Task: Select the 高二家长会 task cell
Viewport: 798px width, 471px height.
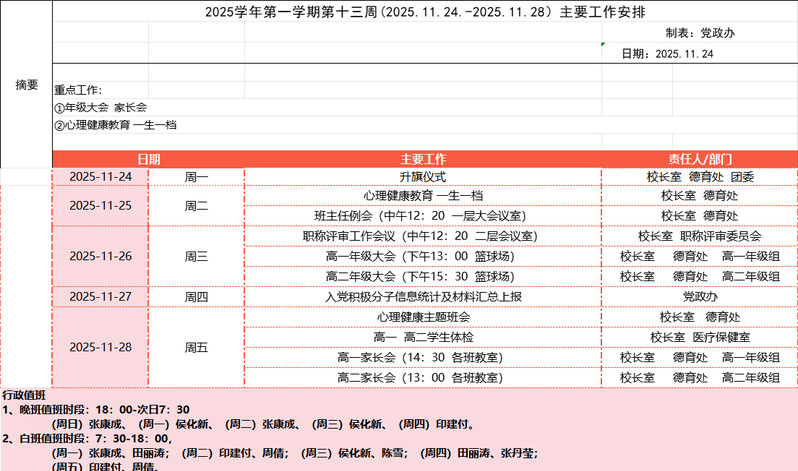Action: coord(422,377)
